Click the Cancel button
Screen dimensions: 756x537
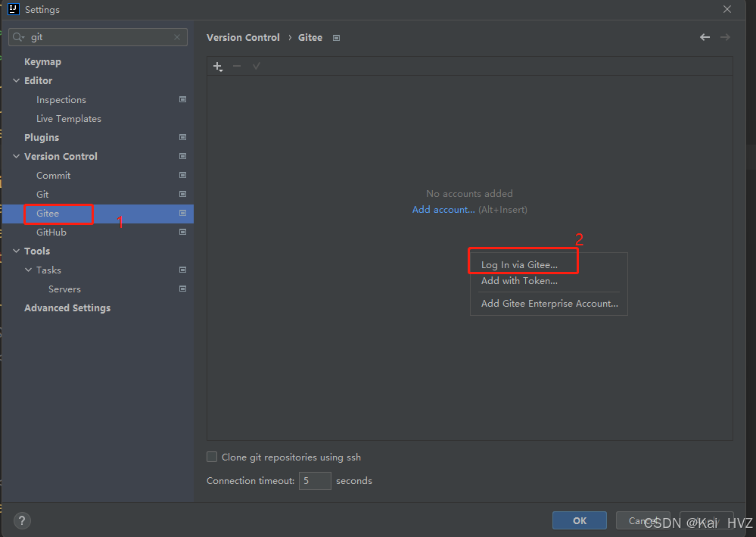[x=642, y=520]
